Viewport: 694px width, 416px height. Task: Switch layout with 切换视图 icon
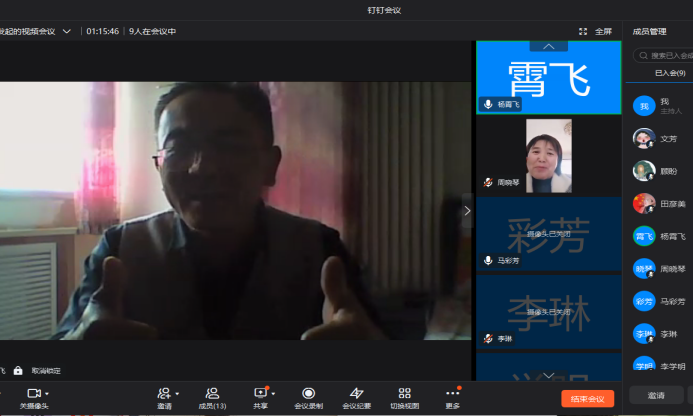(405, 393)
